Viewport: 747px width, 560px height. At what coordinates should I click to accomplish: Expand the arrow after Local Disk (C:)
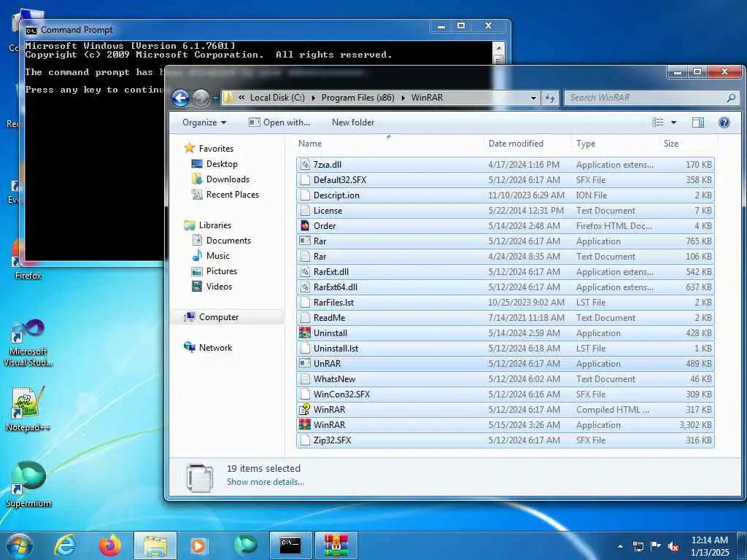pyautogui.click(x=313, y=98)
